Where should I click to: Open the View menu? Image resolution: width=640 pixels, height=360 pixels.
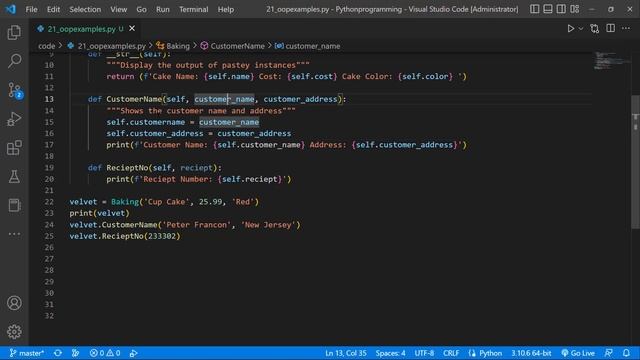tap(118, 9)
